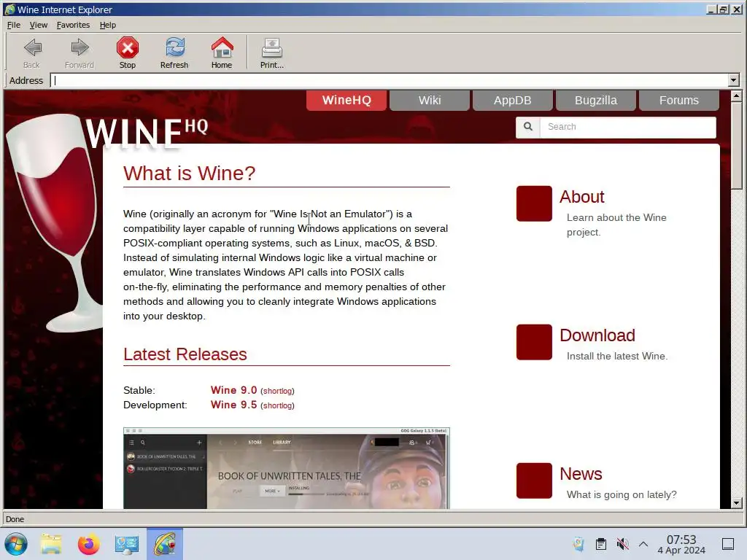
Task: Click the "Development:" label
Action: pos(155,405)
